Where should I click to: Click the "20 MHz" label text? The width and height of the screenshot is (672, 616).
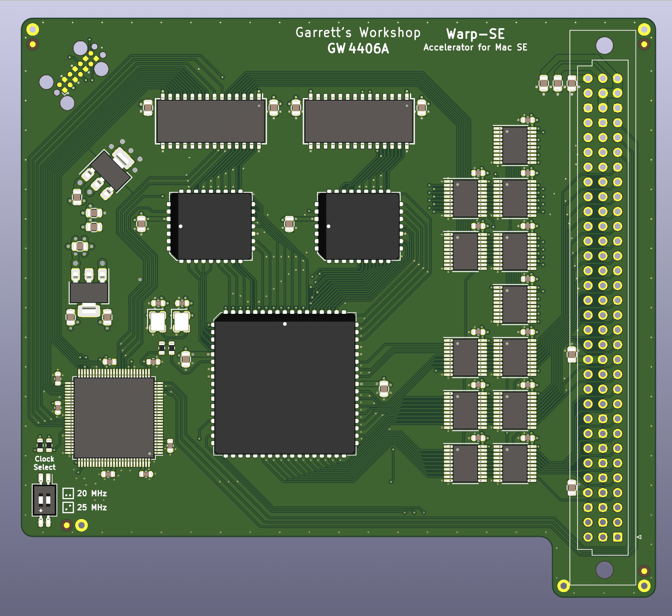tap(92, 493)
